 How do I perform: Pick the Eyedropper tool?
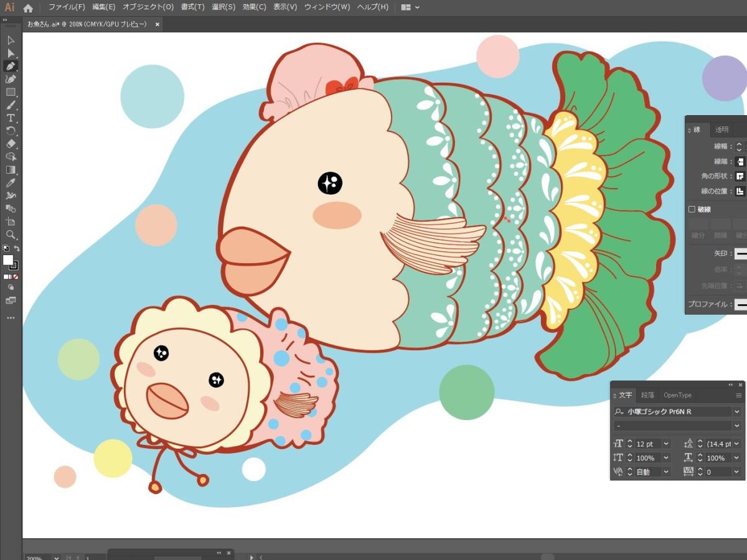[11, 183]
